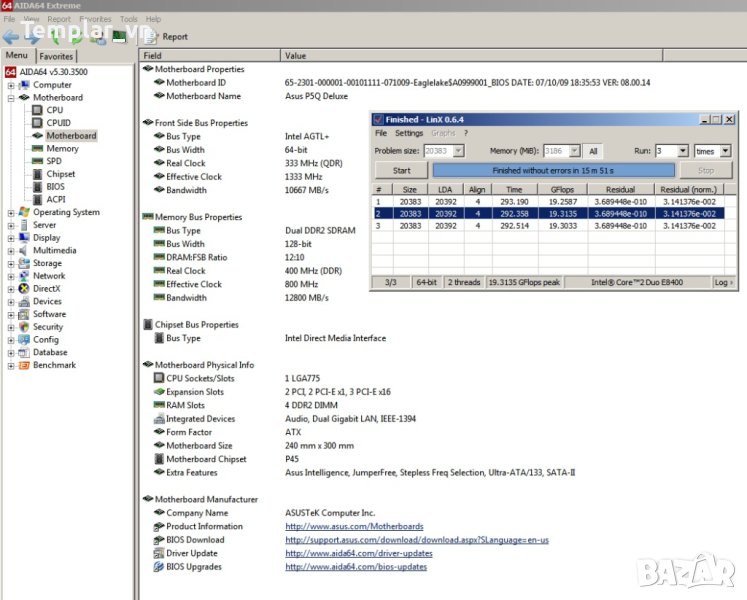This screenshot has width=747, height=600.
Task: Switch to the Favorites tab
Action: pos(56,56)
